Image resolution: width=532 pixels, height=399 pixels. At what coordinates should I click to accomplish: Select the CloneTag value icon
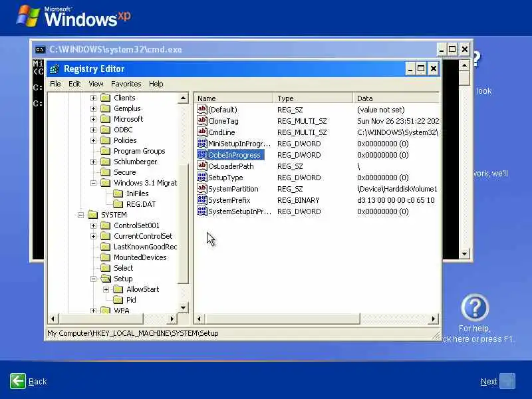pyautogui.click(x=202, y=120)
